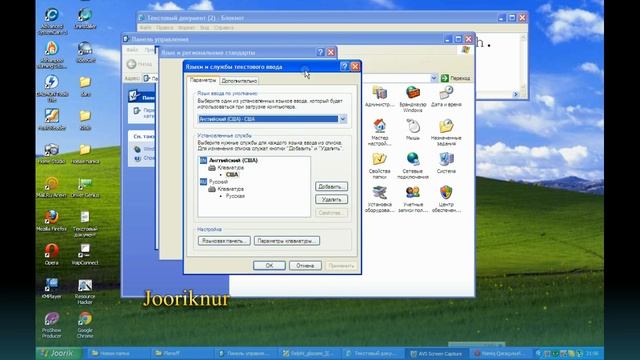Open the Новая папка desktop folder
The height and width of the screenshot is (360, 640).
(85, 153)
